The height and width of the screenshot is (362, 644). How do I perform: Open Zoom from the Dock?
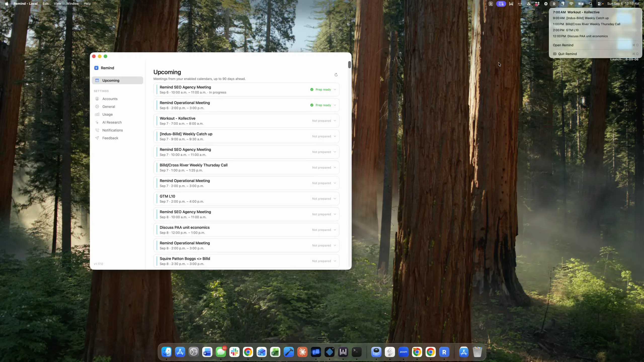[404, 352]
